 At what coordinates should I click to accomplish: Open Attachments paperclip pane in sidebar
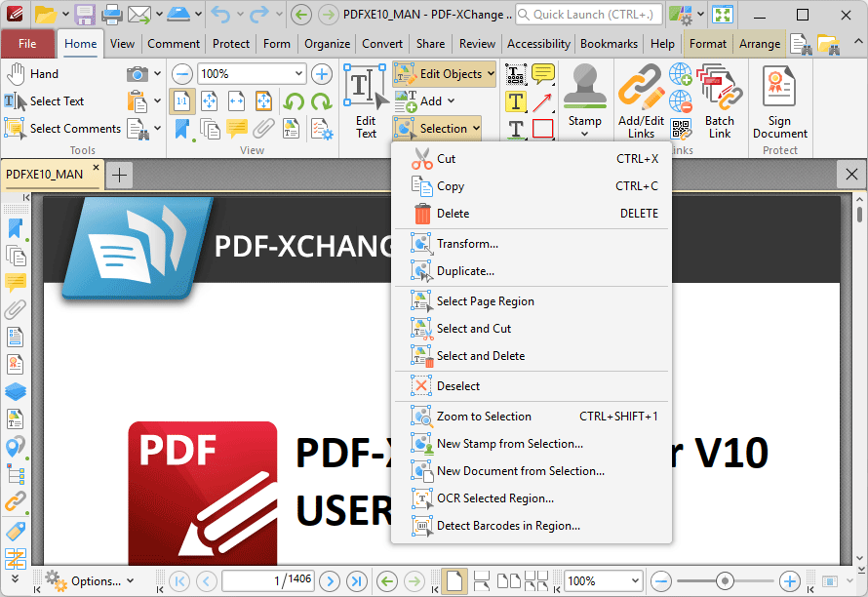16,309
